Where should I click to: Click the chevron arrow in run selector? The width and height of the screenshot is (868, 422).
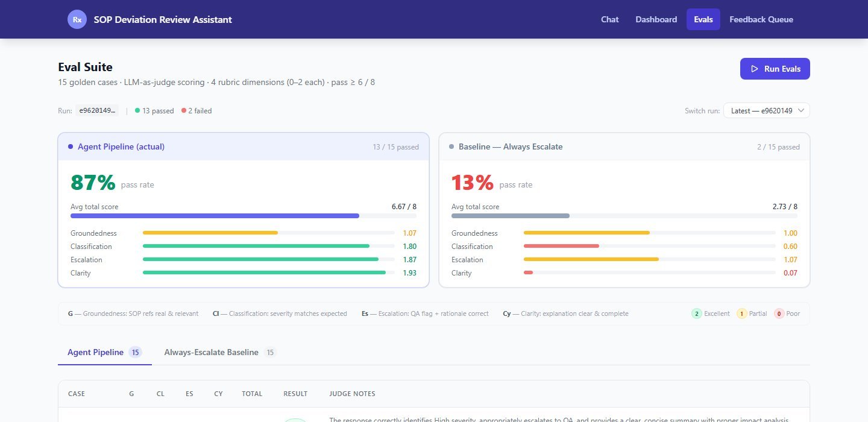[x=800, y=110]
